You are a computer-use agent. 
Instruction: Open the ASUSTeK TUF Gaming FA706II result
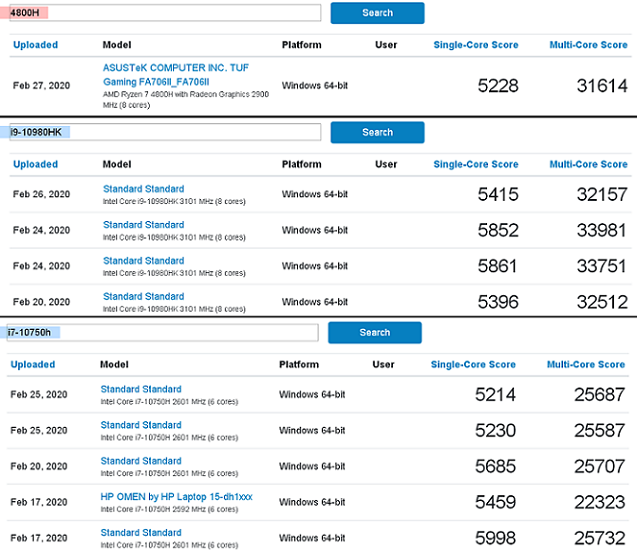(176, 73)
